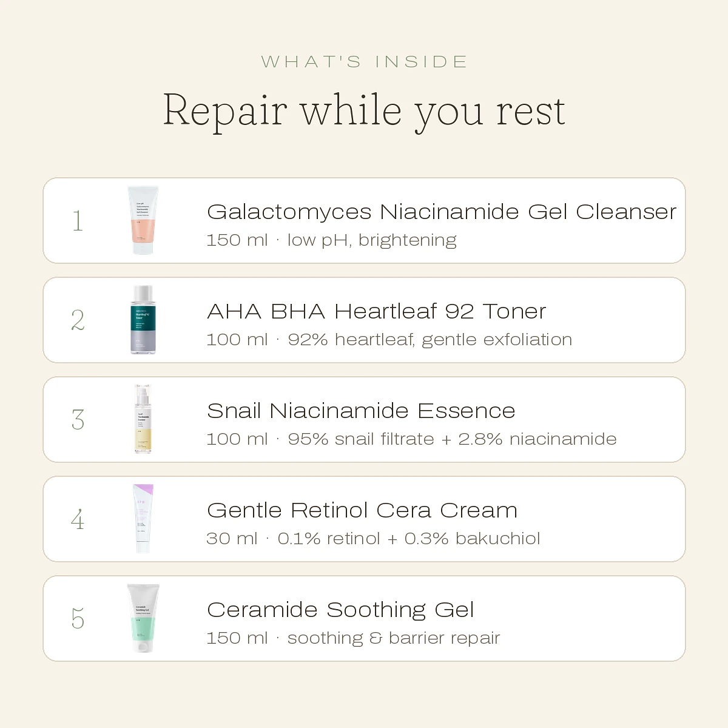The height and width of the screenshot is (728, 728).
Task: Click the 'Repair while you rest' heading
Action: click(x=364, y=111)
